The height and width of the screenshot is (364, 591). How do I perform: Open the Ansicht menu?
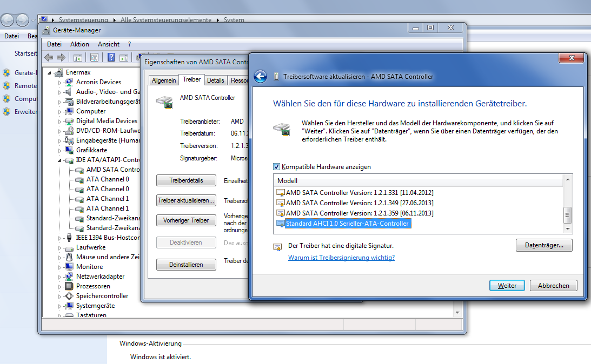(x=109, y=44)
